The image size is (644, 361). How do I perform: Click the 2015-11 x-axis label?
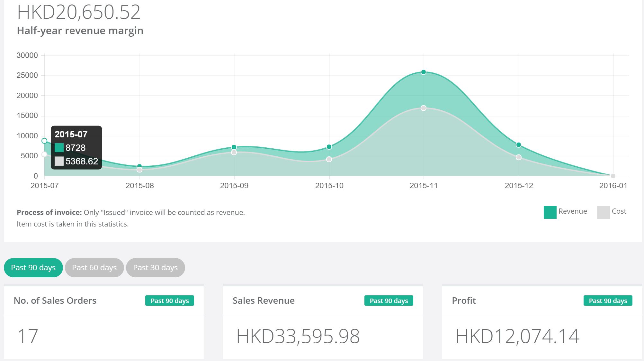click(x=424, y=186)
